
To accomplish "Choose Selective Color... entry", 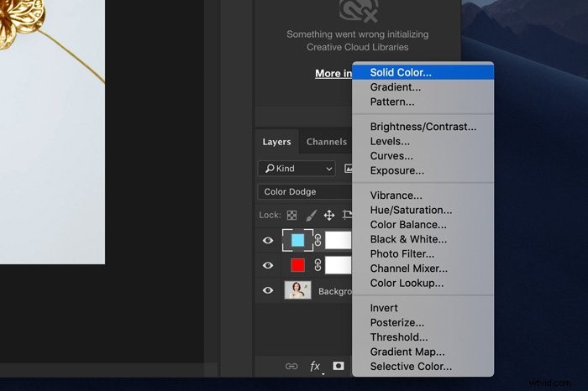I will tap(423, 367).
